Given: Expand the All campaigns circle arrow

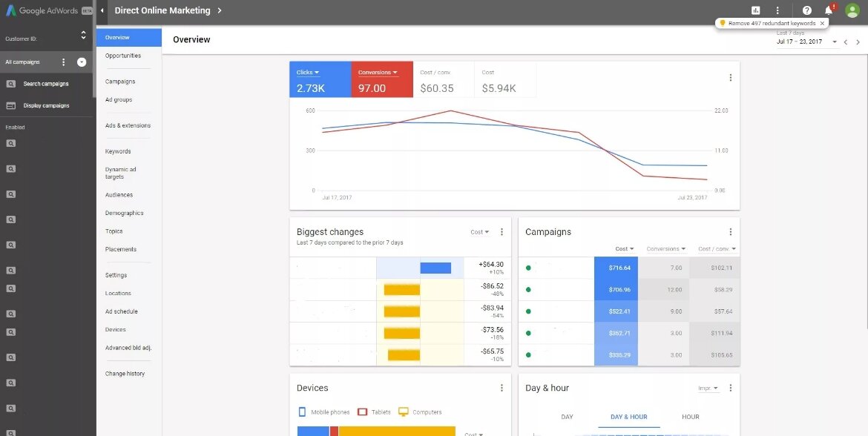Looking at the screenshot, I should [82, 62].
